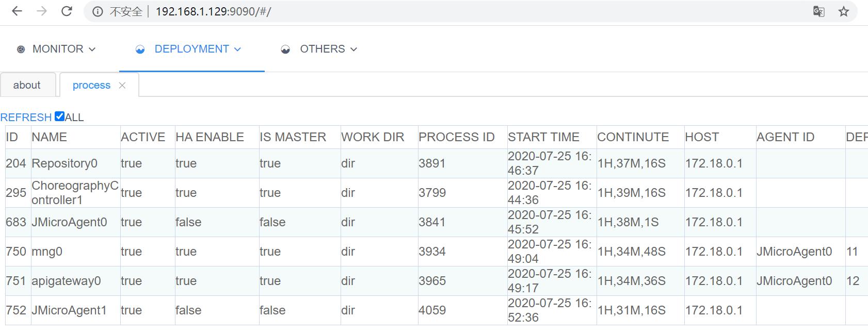This screenshot has width=868, height=334.
Task: Switch to the about tab
Action: [27, 85]
